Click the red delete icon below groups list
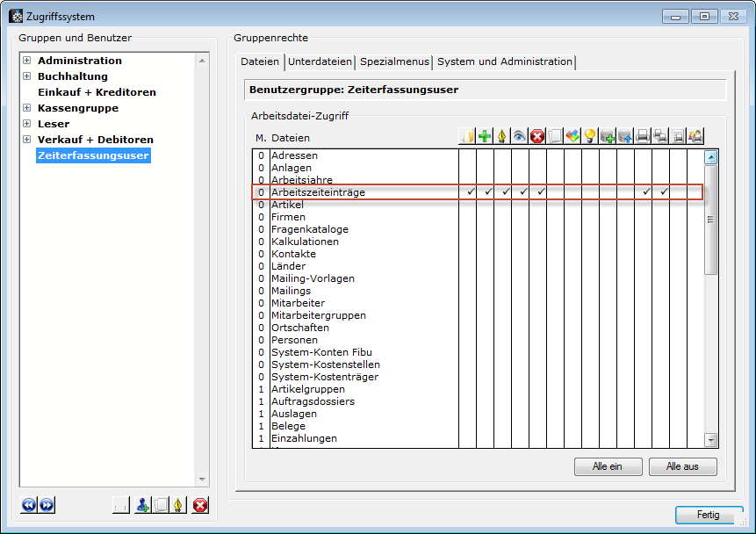 point(200,505)
